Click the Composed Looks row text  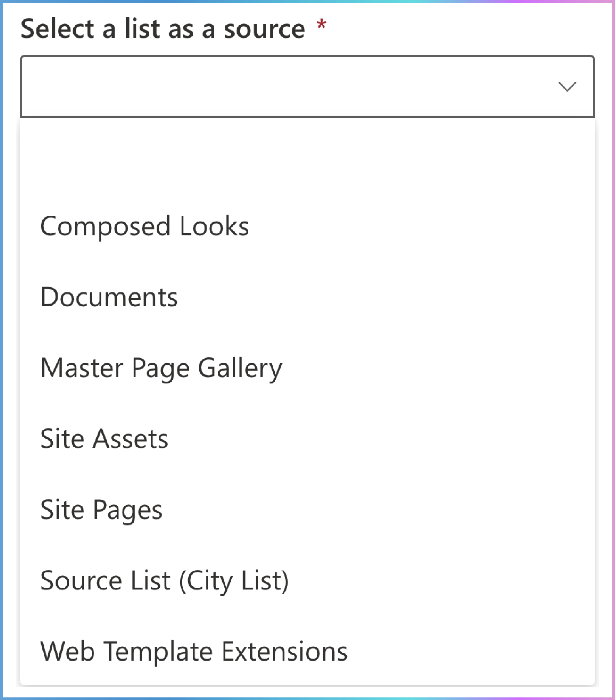click(145, 226)
